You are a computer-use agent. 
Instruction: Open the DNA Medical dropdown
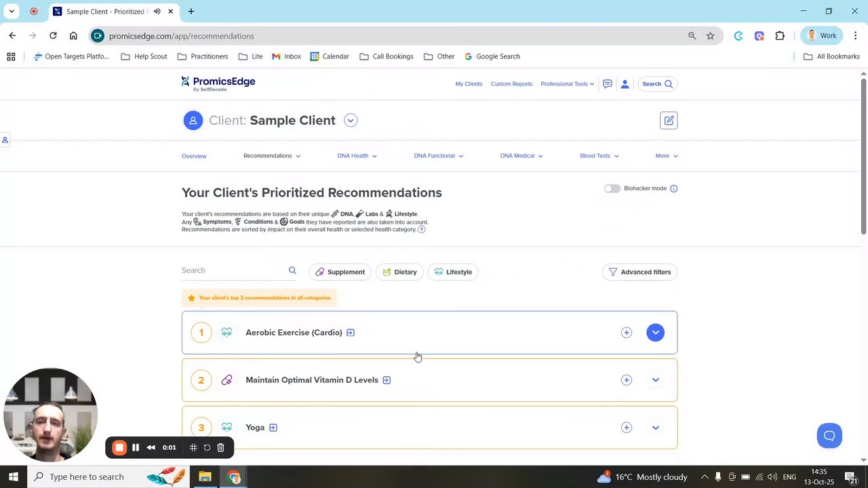coord(521,156)
